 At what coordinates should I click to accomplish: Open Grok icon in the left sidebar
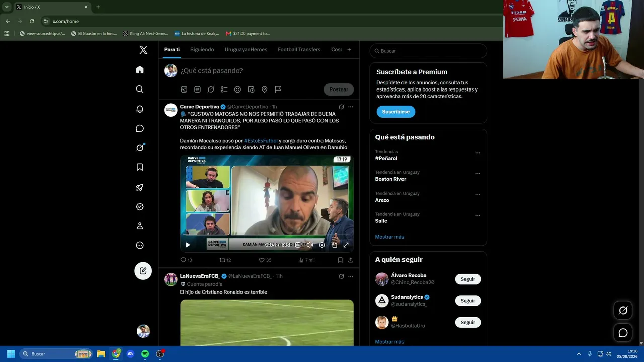[140, 148]
